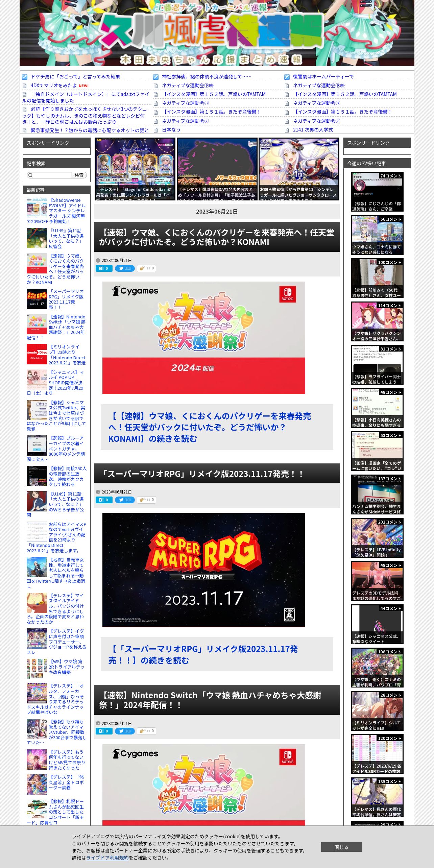
Task: Open headline 独自ドメイン（ルートドメイン）にてads.txt
Action: click(86, 97)
